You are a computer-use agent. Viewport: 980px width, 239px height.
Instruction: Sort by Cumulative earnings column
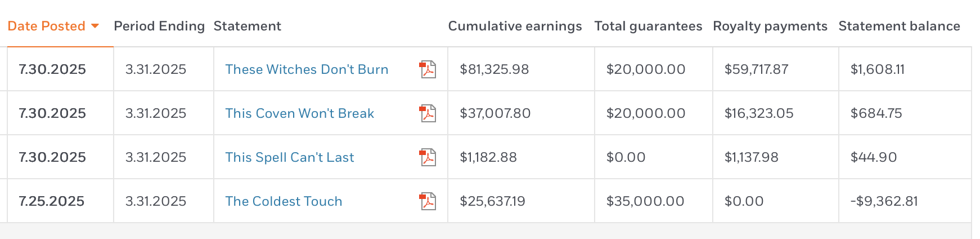[x=515, y=26]
